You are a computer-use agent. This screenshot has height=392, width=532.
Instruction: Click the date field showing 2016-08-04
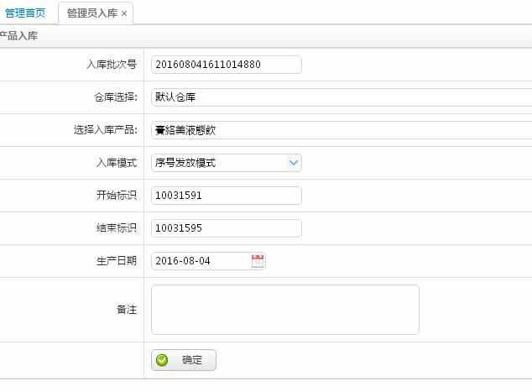coord(200,261)
